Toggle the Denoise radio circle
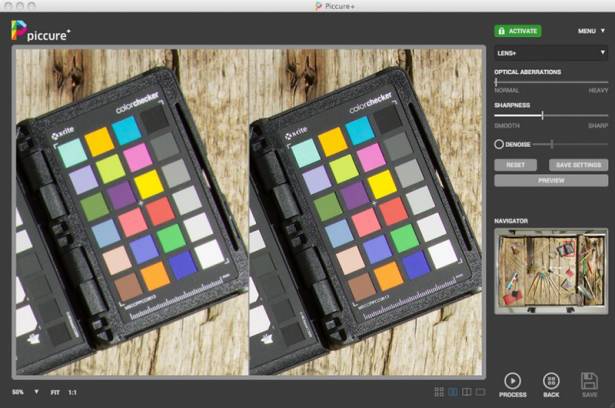 (x=499, y=144)
